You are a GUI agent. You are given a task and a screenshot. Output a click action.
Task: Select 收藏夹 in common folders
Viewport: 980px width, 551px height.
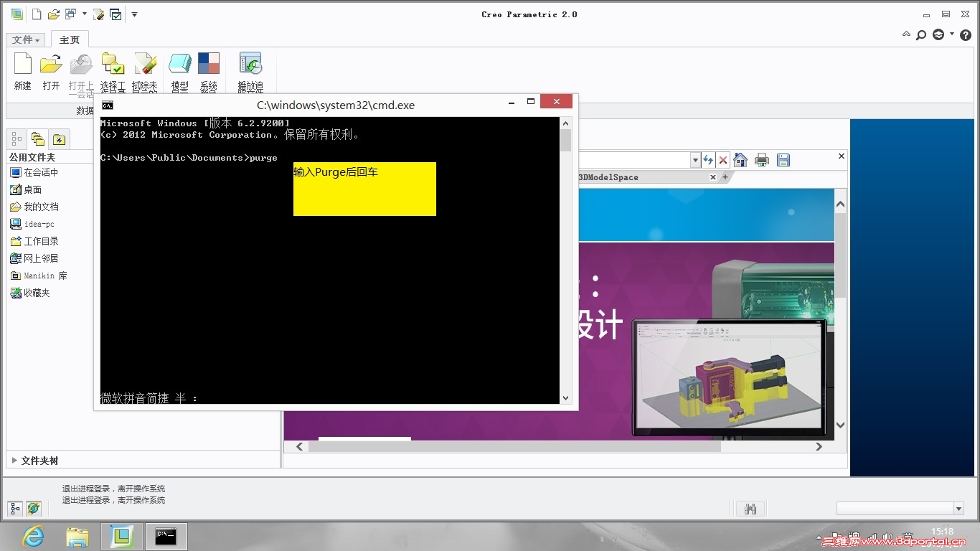(x=29, y=293)
